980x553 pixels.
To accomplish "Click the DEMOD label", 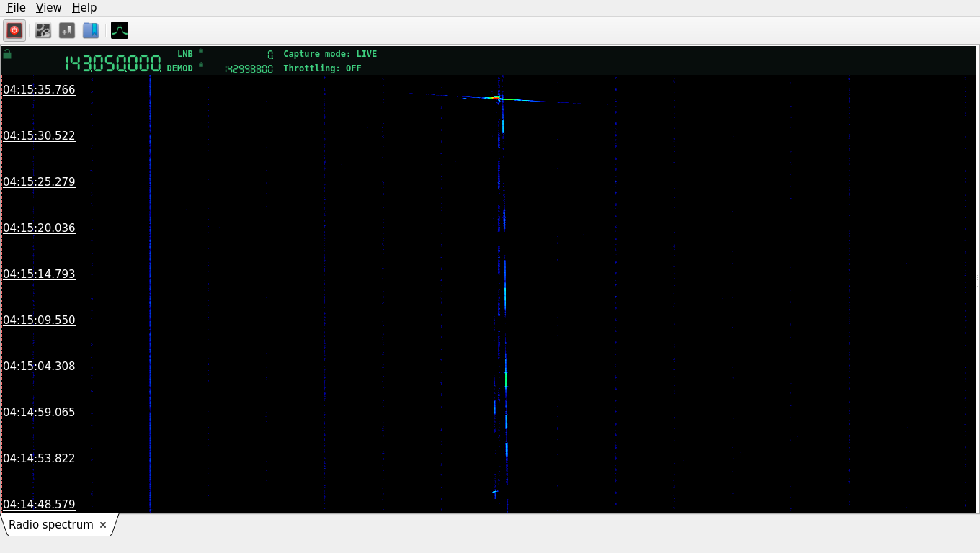I will tap(180, 68).
